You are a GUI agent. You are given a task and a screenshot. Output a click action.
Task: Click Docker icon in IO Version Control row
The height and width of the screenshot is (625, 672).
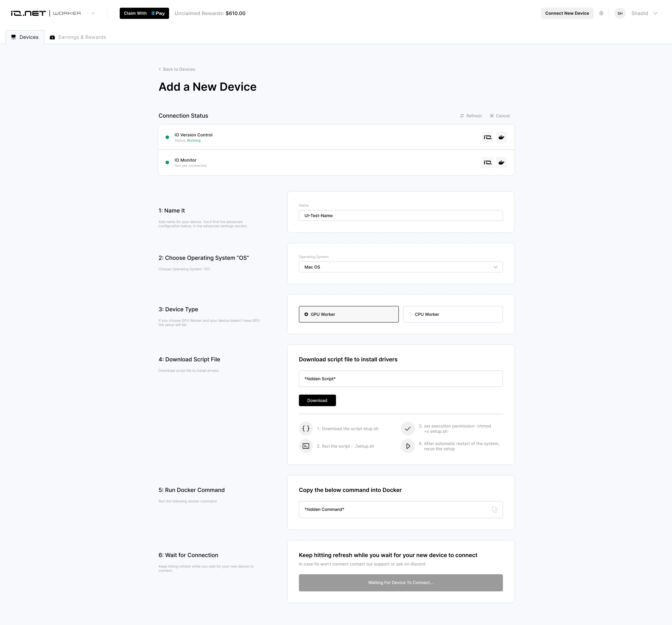pyautogui.click(x=501, y=137)
